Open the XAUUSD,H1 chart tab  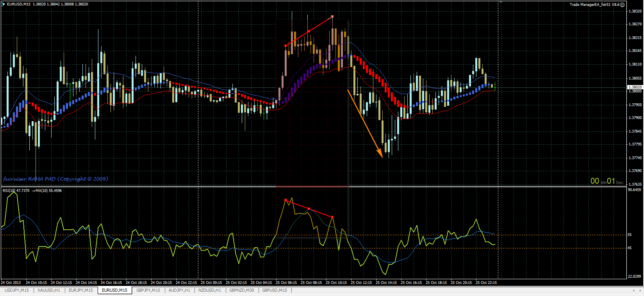click(49, 290)
